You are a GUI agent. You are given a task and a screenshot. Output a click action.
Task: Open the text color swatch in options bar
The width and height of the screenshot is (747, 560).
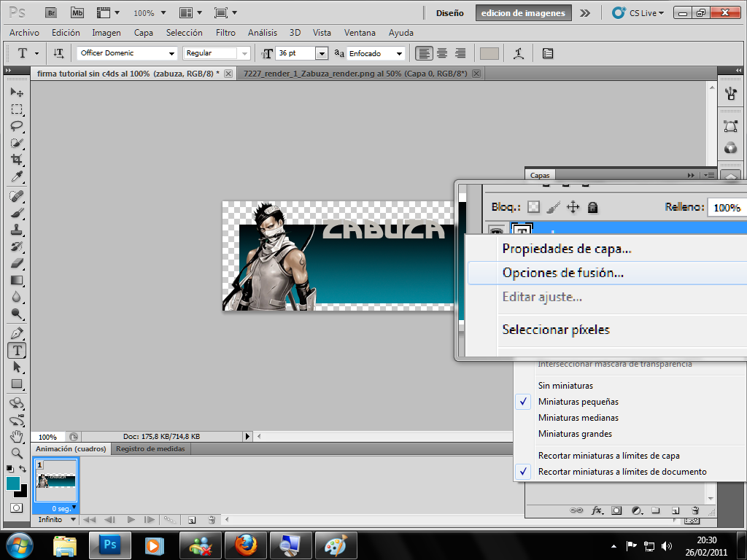tap(489, 53)
